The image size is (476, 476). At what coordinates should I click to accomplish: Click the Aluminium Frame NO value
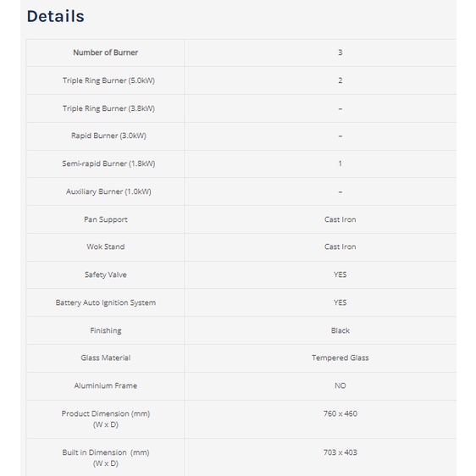coord(340,386)
